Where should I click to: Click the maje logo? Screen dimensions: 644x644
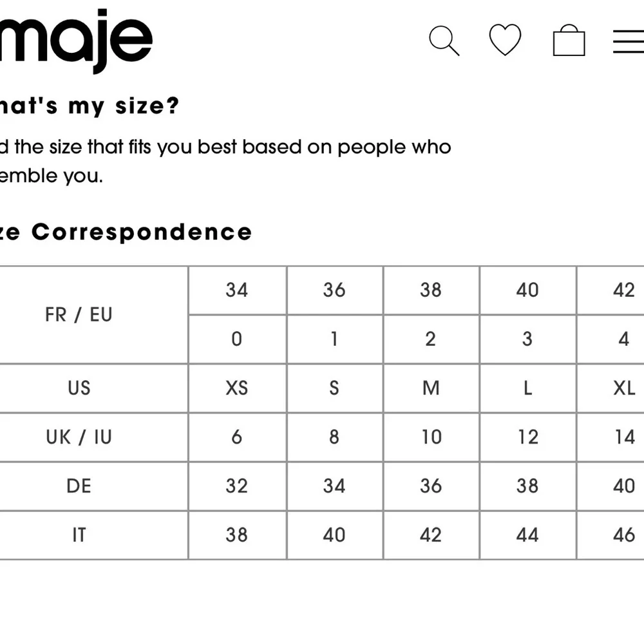76,40
